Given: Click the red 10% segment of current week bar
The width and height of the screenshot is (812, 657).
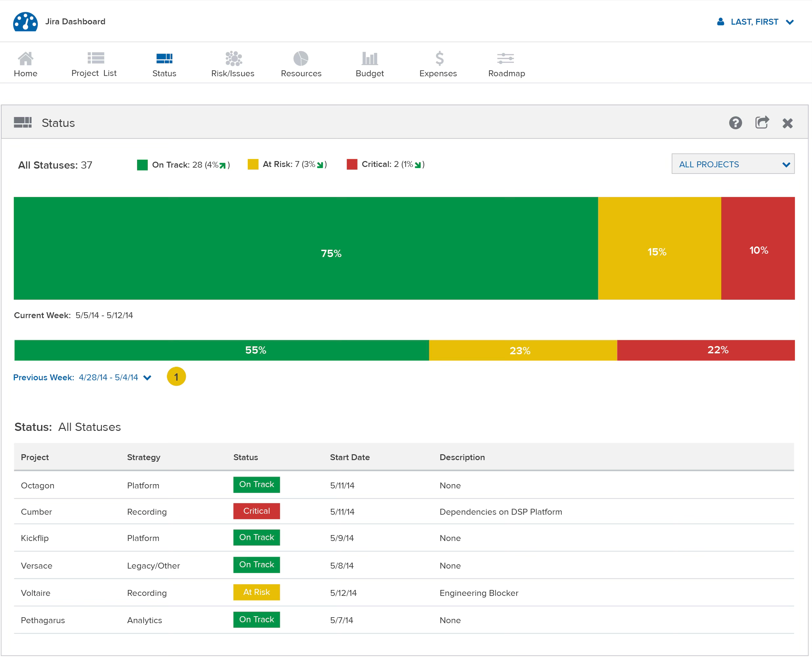Looking at the screenshot, I should [x=757, y=249].
